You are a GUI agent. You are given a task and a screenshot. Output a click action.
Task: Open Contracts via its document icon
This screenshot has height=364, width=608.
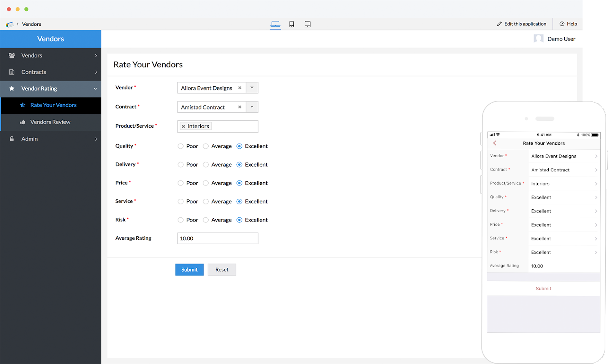click(x=11, y=72)
